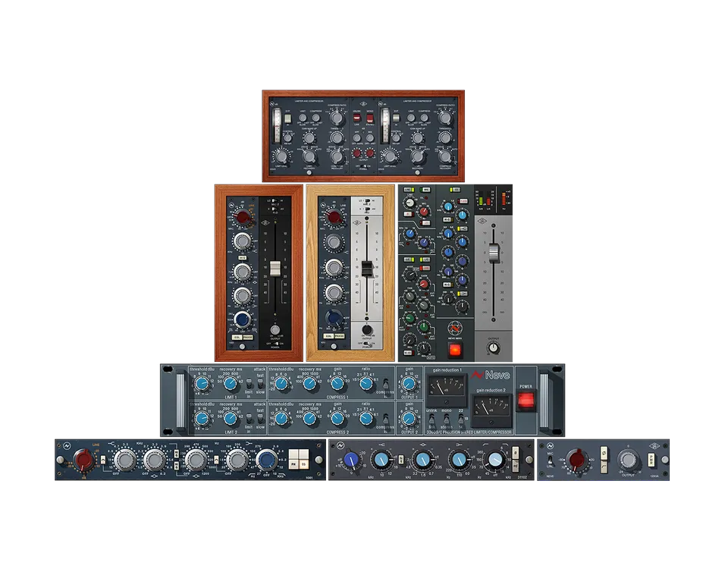Click the AMS Neve badge on the 31102
728x572 pixels.
(x=340, y=446)
